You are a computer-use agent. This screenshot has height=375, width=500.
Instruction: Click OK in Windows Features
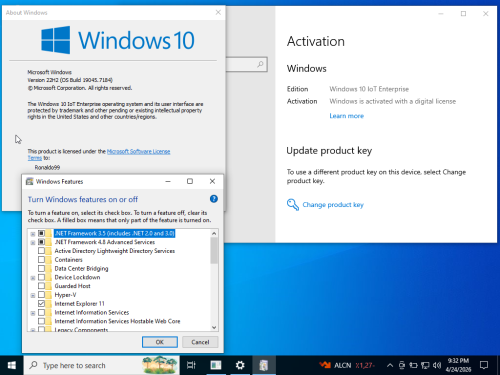(x=160, y=342)
